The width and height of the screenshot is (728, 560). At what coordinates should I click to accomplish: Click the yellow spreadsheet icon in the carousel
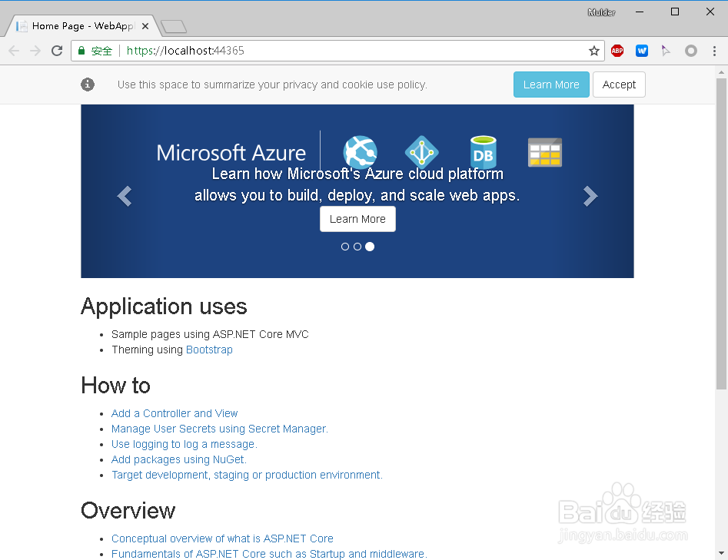(544, 152)
